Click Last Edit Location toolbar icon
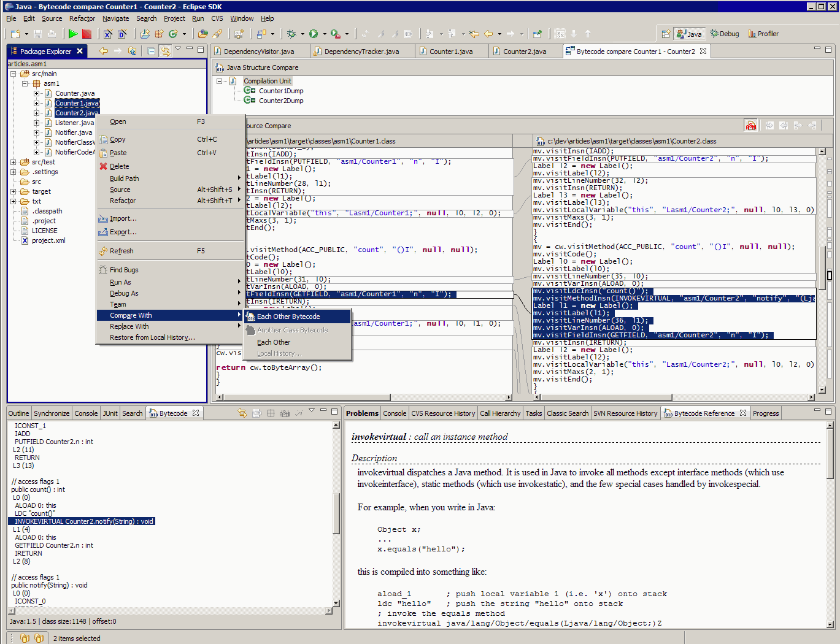 (474, 34)
